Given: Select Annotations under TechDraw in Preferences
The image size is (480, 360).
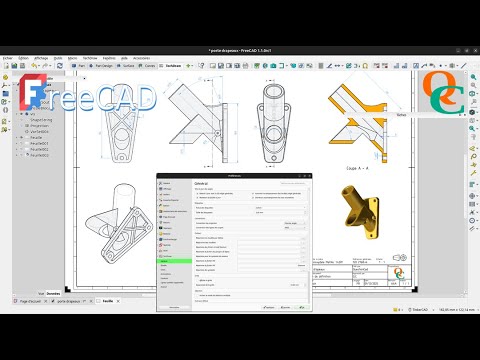Looking at the screenshot, I should pos(166,274).
